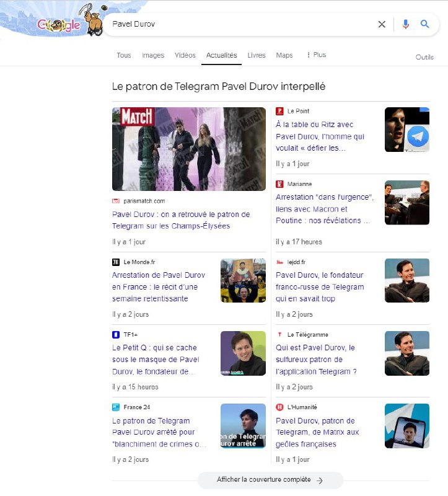Click the lejdd.fr favicon
The height and width of the screenshot is (496, 448).
(279, 262)
